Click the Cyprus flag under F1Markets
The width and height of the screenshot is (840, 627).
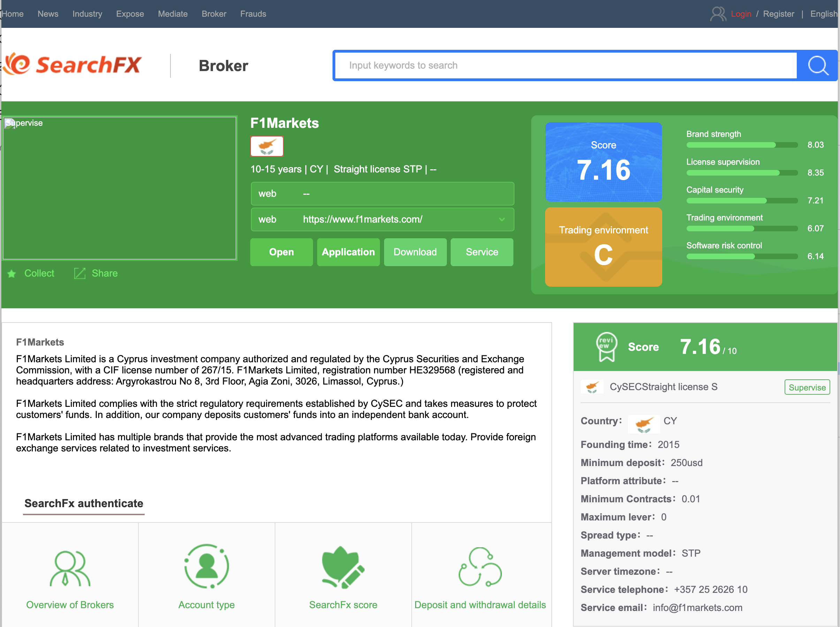click(x=267, y=147)
